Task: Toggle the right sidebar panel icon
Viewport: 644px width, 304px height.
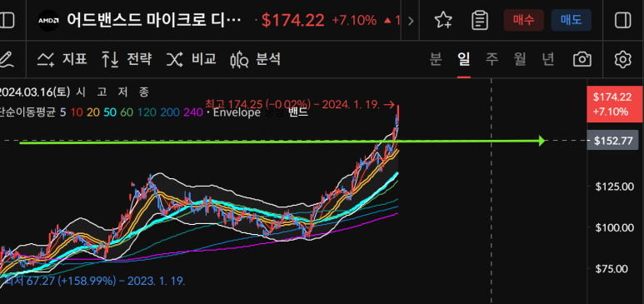Action: click(623, 20)
